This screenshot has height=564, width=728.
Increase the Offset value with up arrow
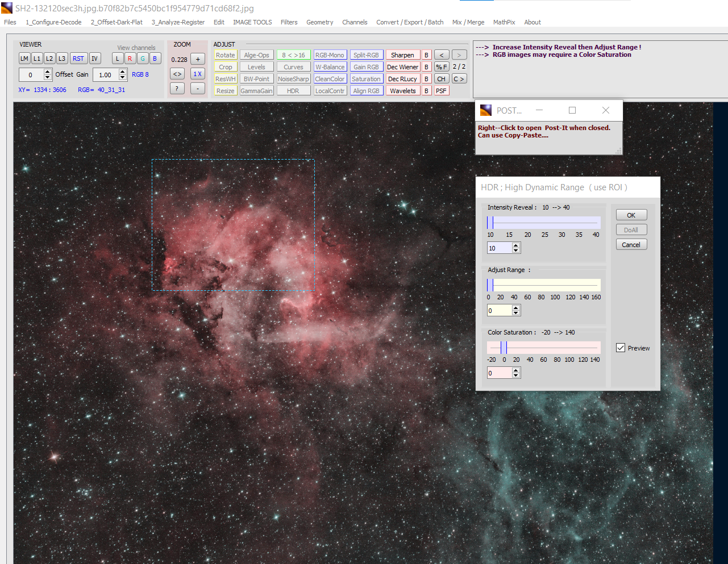tap(48, 72)
